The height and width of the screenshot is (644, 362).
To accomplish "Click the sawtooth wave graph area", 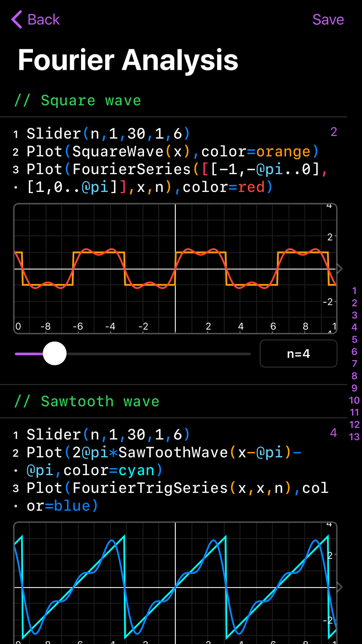I will coord(175,583).
